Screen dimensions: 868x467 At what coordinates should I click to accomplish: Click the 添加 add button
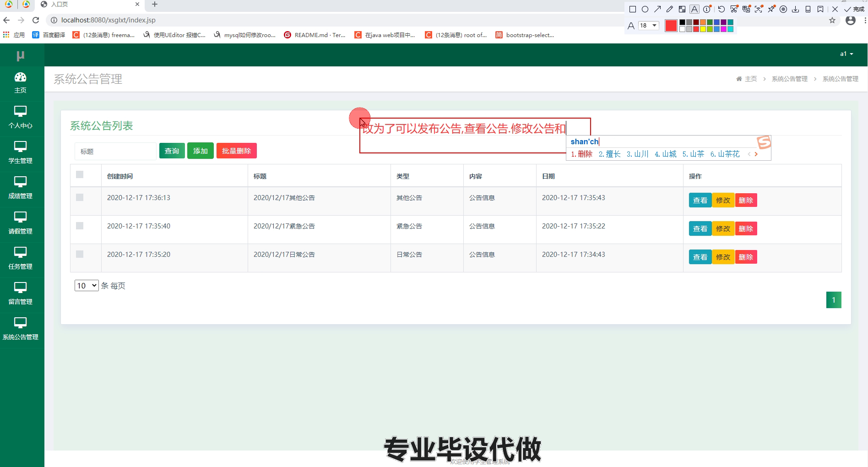tap(201, 151)
